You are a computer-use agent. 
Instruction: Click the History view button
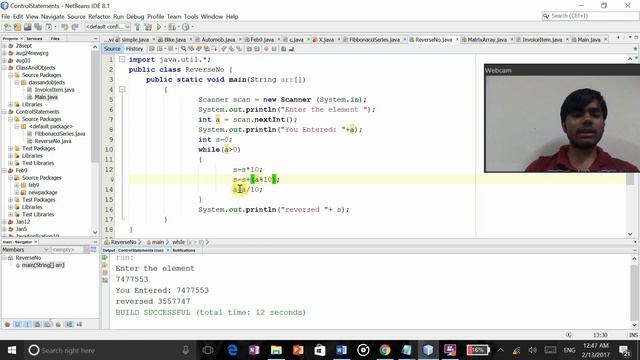pos(134,49)
